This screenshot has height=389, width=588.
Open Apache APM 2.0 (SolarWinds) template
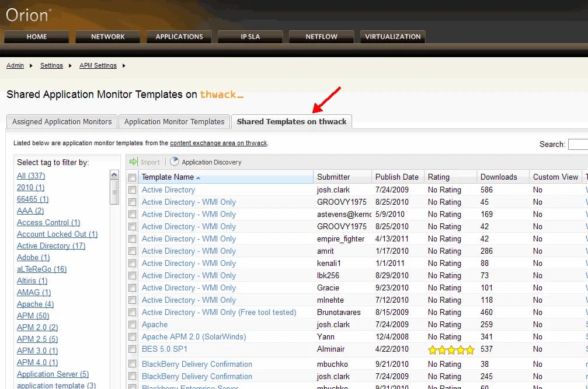coord(194,337)
